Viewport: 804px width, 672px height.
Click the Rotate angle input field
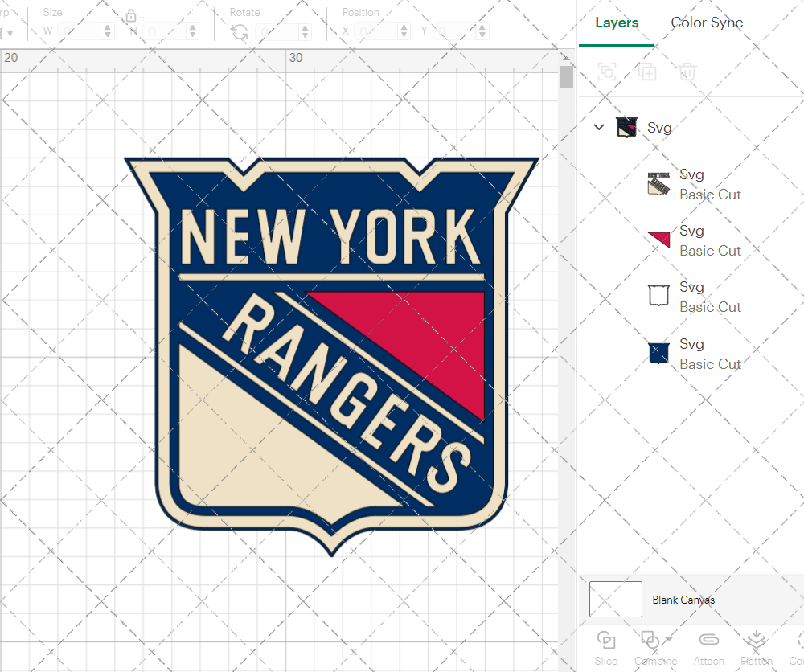pos(277,31)
